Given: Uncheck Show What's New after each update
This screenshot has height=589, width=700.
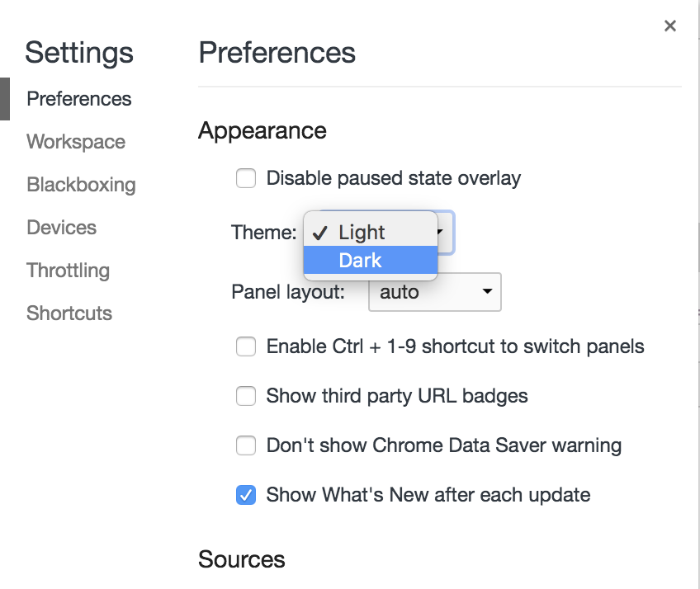Looking at the screenshot, I should pos(246,495).
